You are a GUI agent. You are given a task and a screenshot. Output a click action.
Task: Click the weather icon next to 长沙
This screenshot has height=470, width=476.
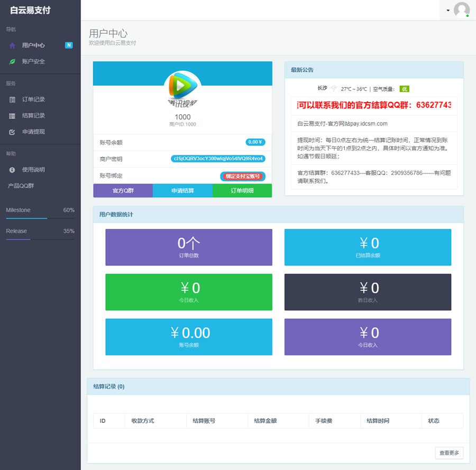click(334, 89)
